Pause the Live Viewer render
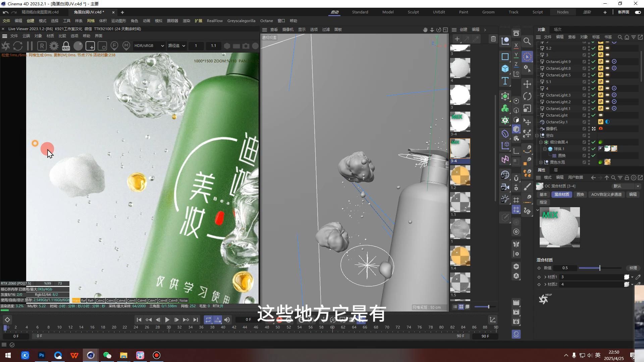 (x=30, y=46)
